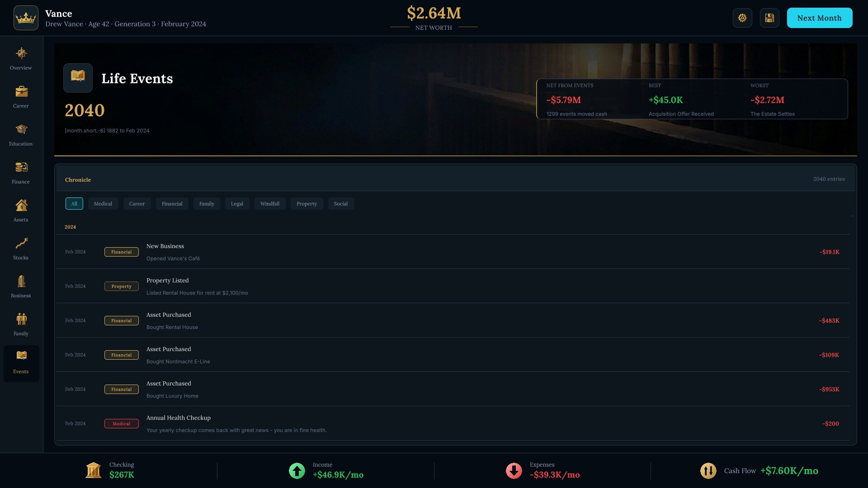Viewport: 868px width, 488px height.
Task: Click the 'Bought Nordmacht E-Line' description
Action: coord(178,361)
